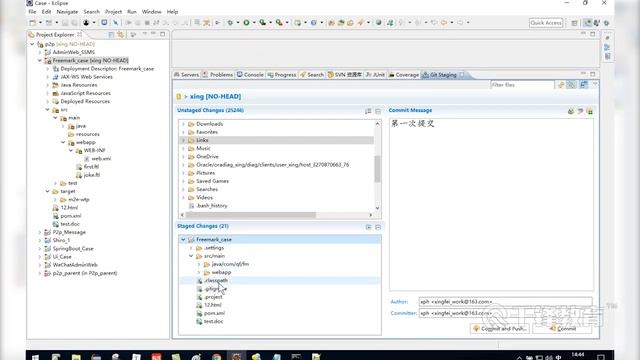Click the first Git Staging toolbar icon
Viewport: 640px width, 360px height.
tap(561, 85)
